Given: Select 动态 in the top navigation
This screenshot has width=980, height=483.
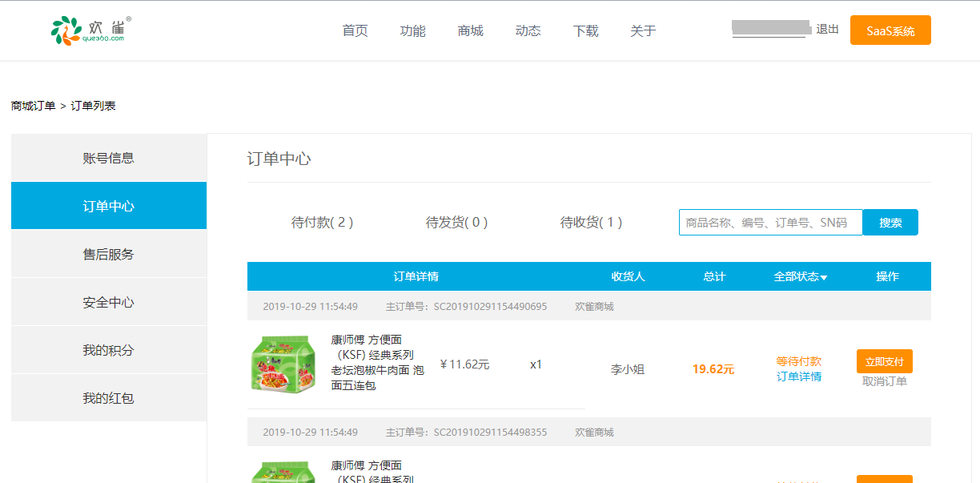Looking at the screenshot, I should tap(528, 31).
